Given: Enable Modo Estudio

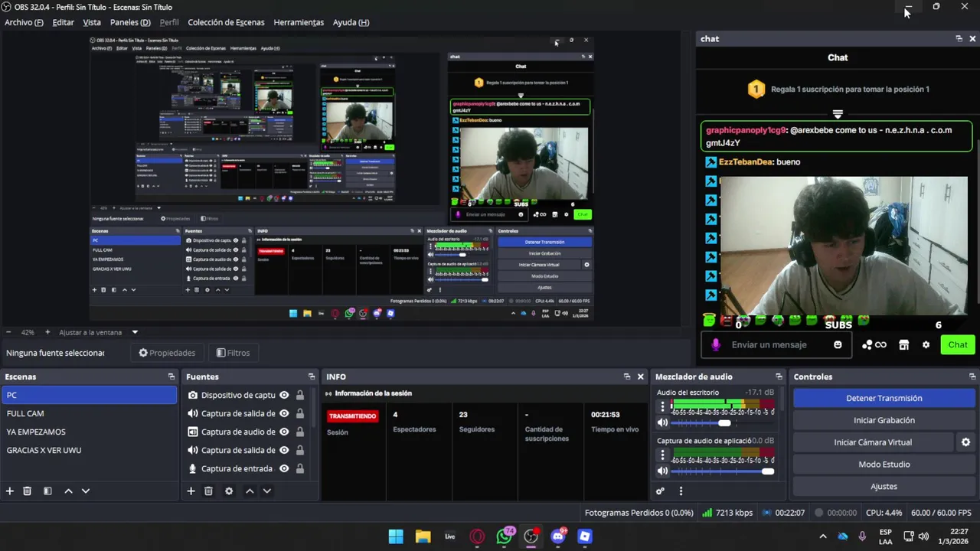Looking at the screenshot, I should pyautogui.click(x=884, y=465).
